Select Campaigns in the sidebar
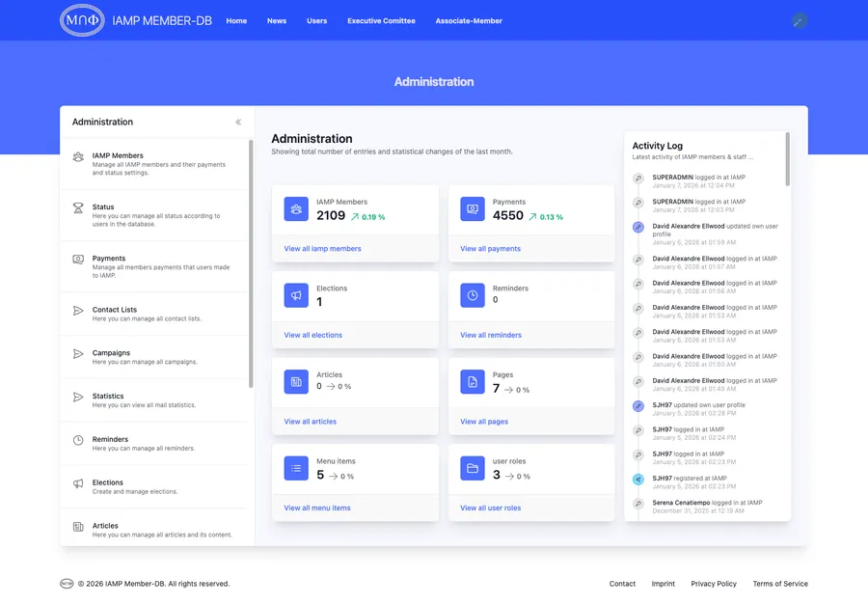This screenshot has width=868, height=605. (154, 357)
